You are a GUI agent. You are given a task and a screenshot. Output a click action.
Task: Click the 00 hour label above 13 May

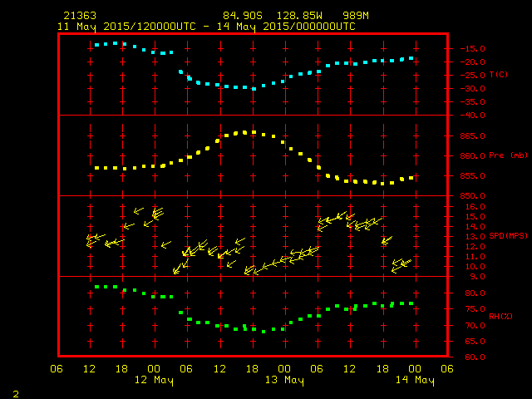click(x=284, y=369)
